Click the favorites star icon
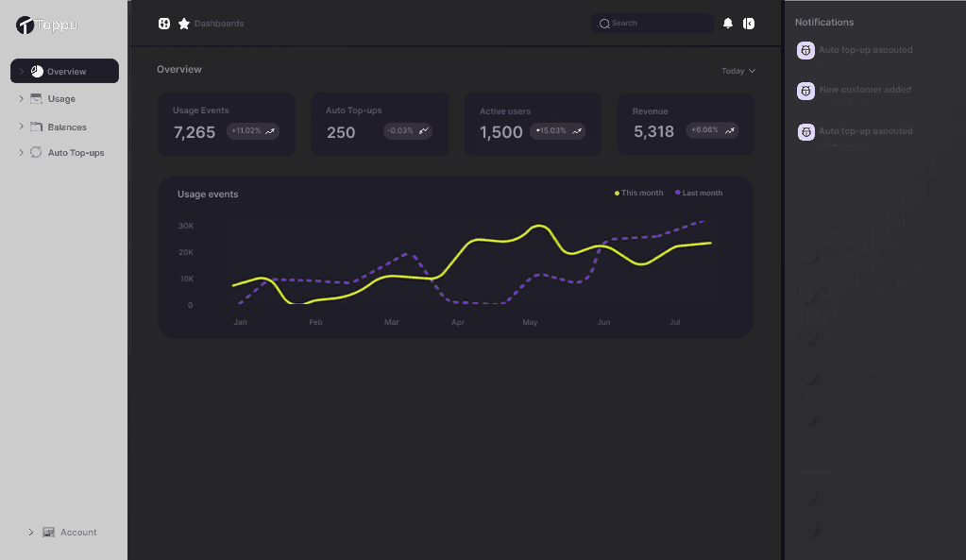Screen dimensions: 966x560 pyautogui.click(x=183, y=24)
